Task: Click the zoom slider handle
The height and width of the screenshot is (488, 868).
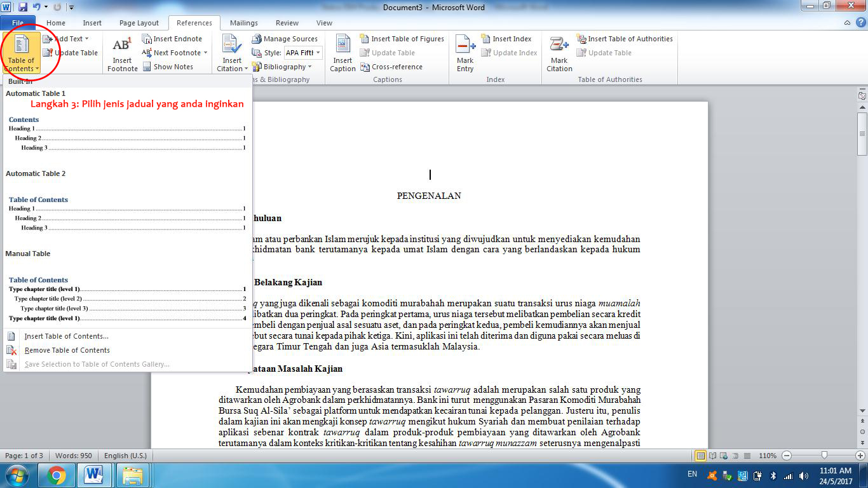Action: click(x=824, y=456)
